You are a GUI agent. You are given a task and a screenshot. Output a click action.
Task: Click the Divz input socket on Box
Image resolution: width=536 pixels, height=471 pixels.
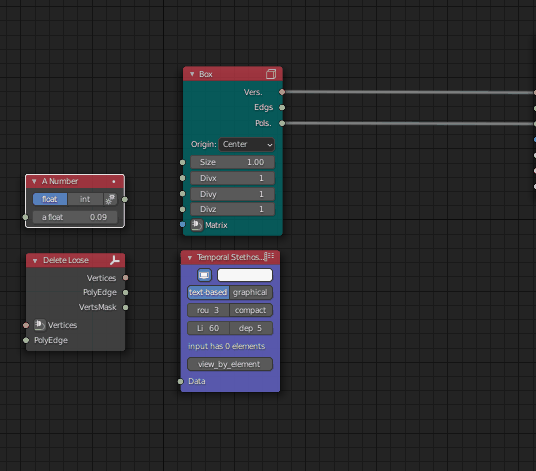pos(183,209)
